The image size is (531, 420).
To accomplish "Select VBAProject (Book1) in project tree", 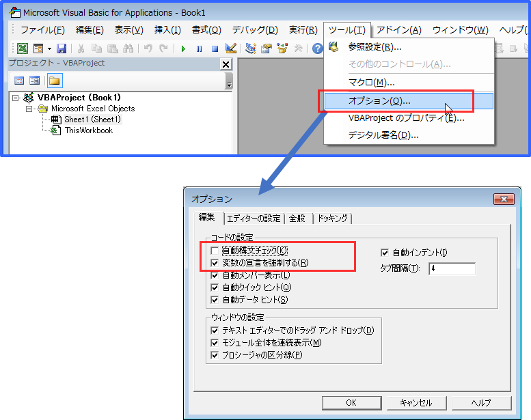I will (79, 98).
